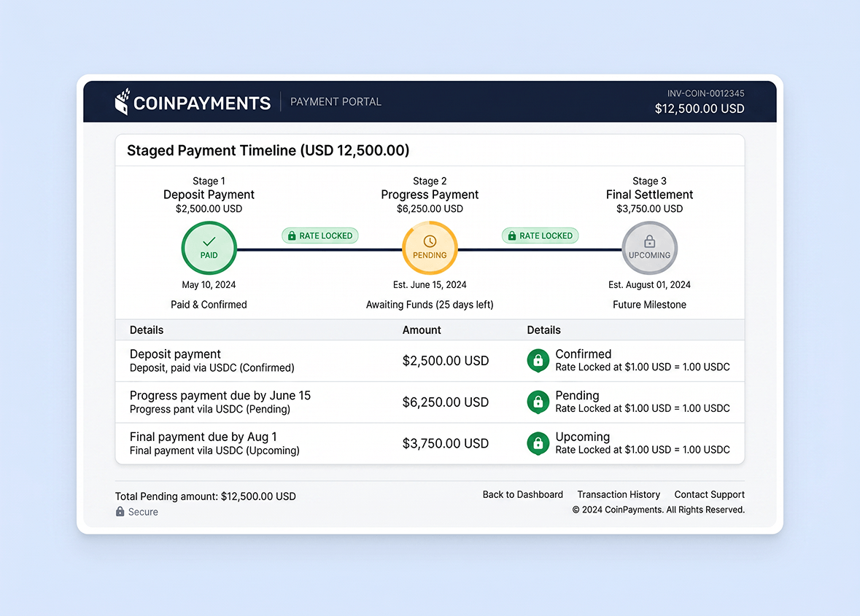Click the clock icon in PENDING circle

click(430, 241)
